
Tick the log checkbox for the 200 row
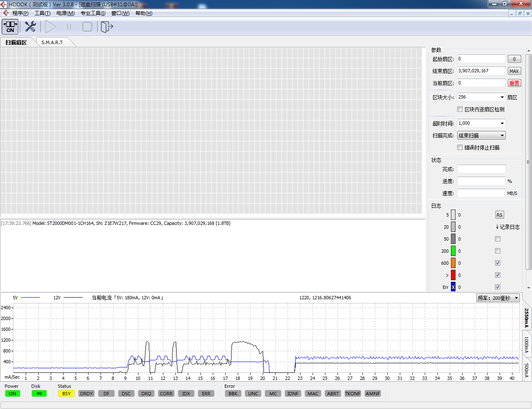498,251
